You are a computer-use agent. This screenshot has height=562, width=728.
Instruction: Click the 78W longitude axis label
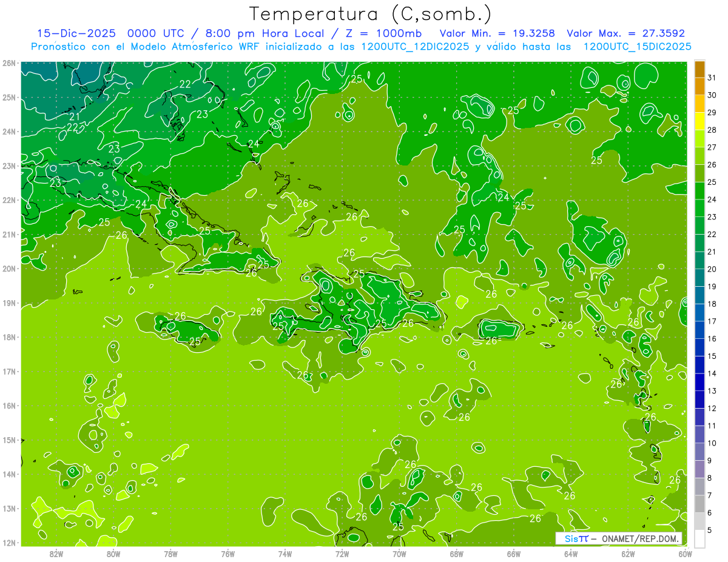(170, 554)
